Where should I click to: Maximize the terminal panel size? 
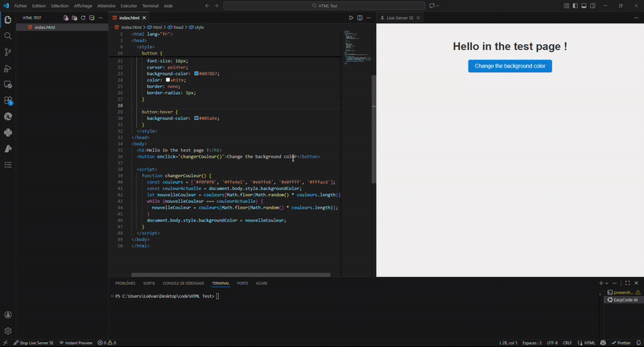[627, 283]
